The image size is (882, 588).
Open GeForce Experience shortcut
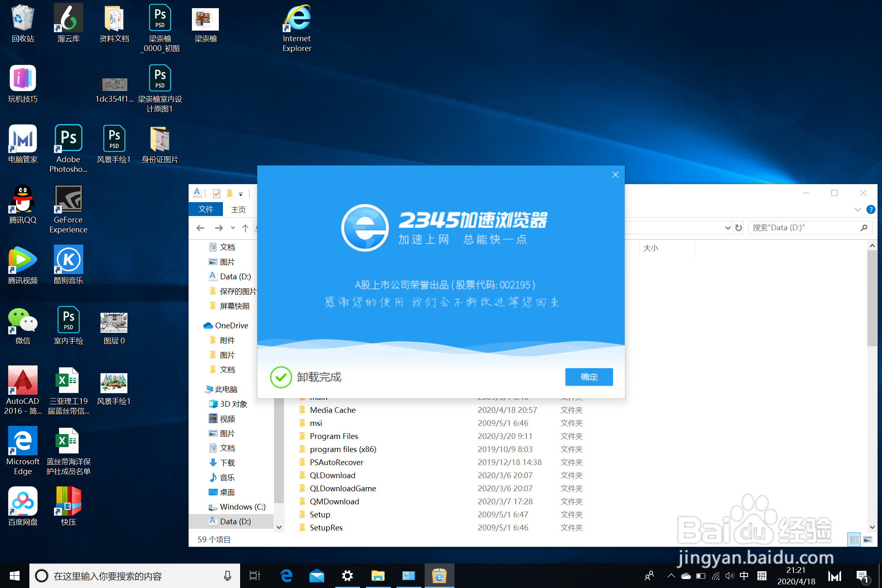coord(69,210)
